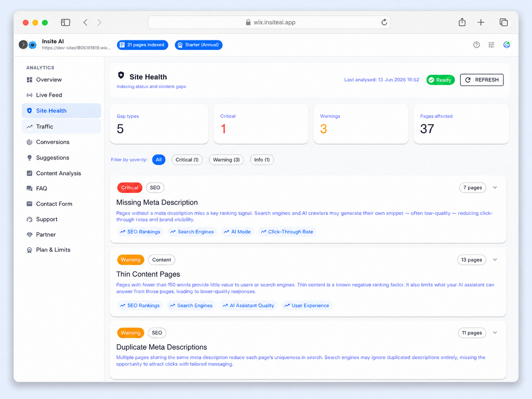The image size is (532, 399).
Task: Click the Click-Through Rate impact tag
Action: [287, 232]
